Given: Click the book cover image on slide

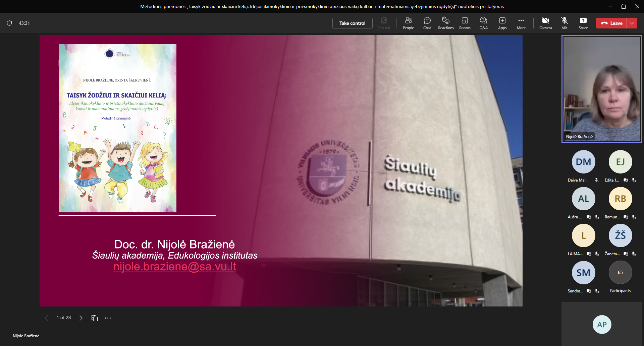Looking at the screenshot, I should [x=117, y=128].
